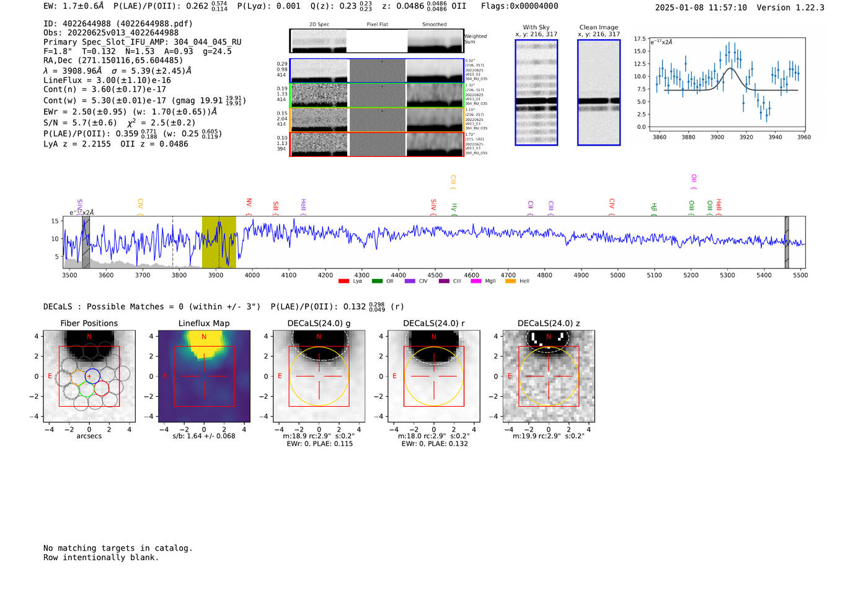This screenshot has width=868, height=591.
Task: Click the s/b: 1.64 +/- 0.068 caption
Action: pyautogui.click(x=204, y=436)
